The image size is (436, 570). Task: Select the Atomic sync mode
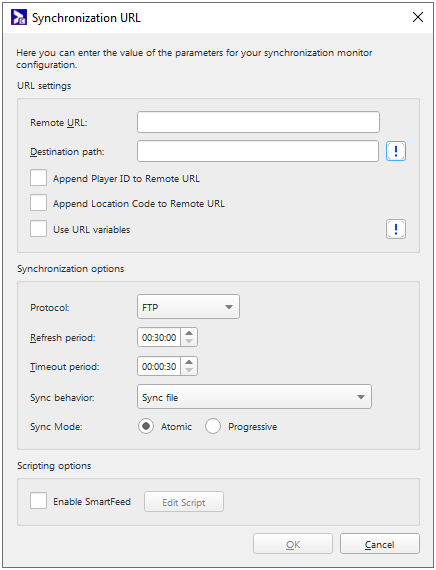146,426
